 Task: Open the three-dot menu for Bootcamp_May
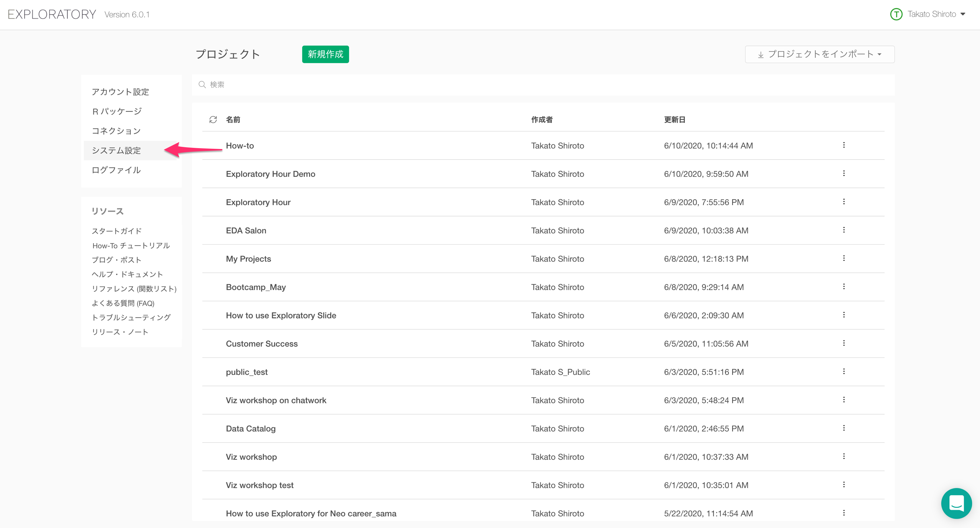tap(844, 287)
